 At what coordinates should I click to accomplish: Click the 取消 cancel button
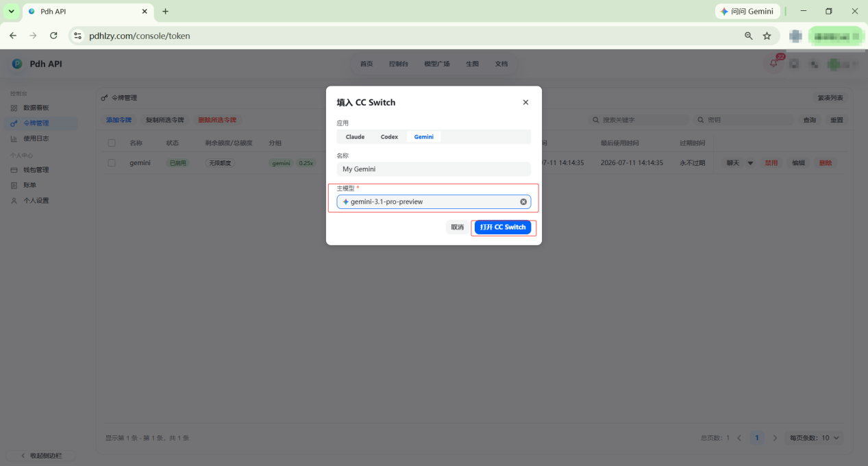point(457,227)
